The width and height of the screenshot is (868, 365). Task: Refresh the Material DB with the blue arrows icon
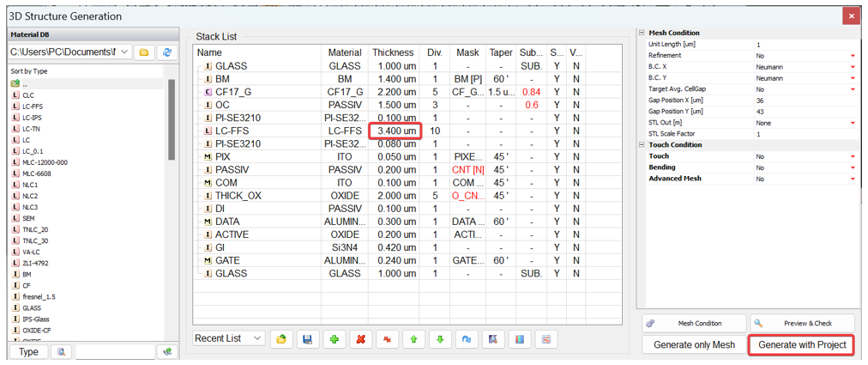point(167,52)
